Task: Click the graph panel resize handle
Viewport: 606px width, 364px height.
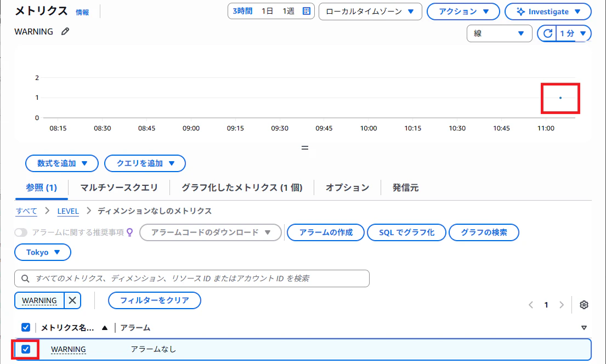Action: 305,147
